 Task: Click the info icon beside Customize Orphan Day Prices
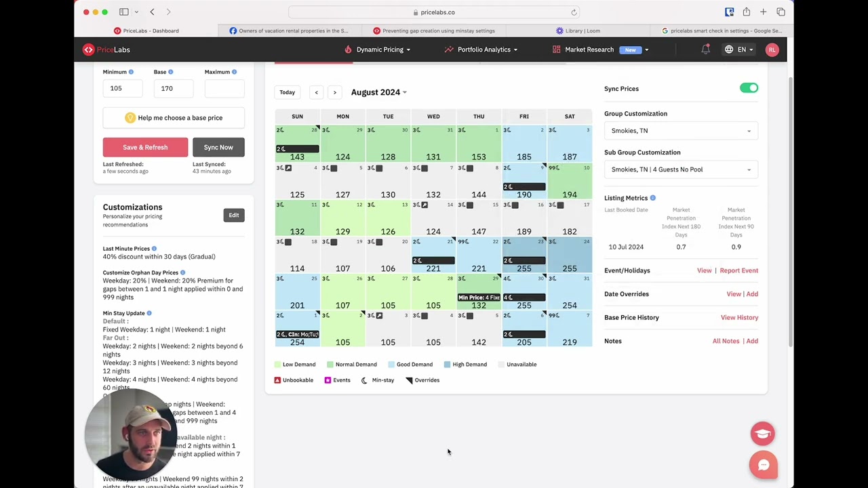pos(182,272)
